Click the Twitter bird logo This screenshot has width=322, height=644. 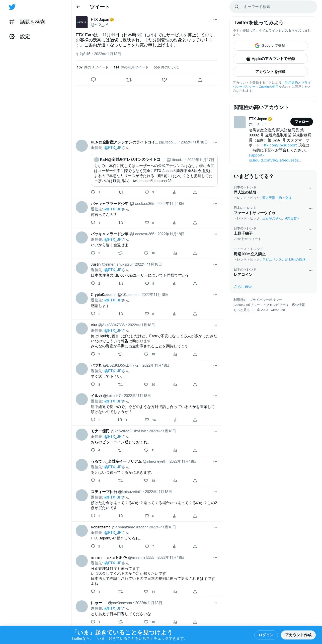12,7
